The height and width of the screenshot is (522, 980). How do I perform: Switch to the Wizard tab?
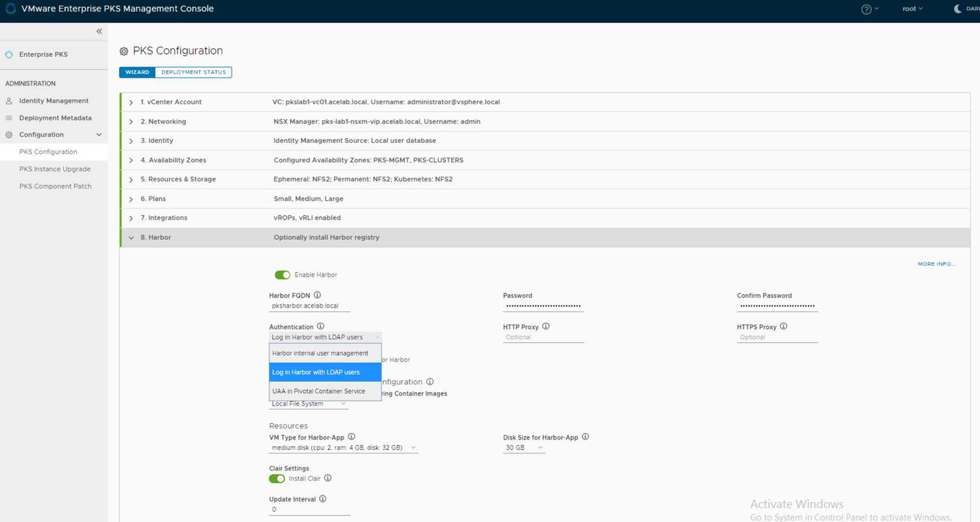137,72
